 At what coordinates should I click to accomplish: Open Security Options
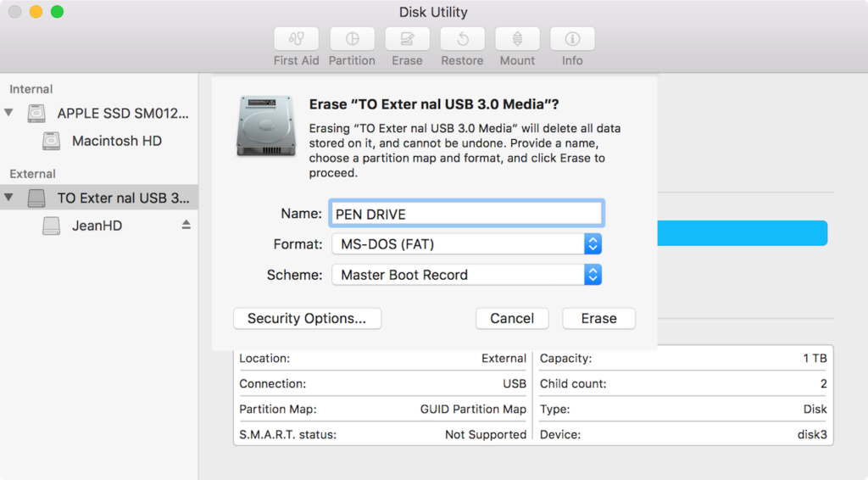pos(307,318)
